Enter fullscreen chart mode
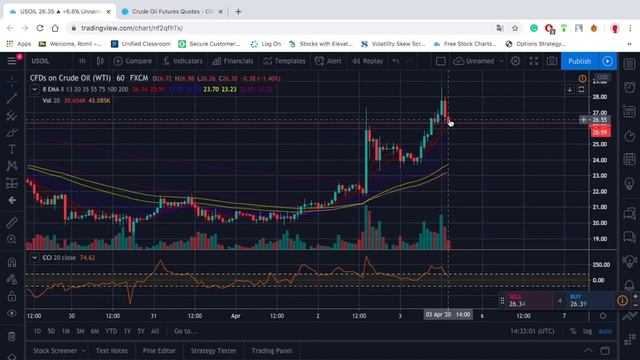 (x=533, y=61)
